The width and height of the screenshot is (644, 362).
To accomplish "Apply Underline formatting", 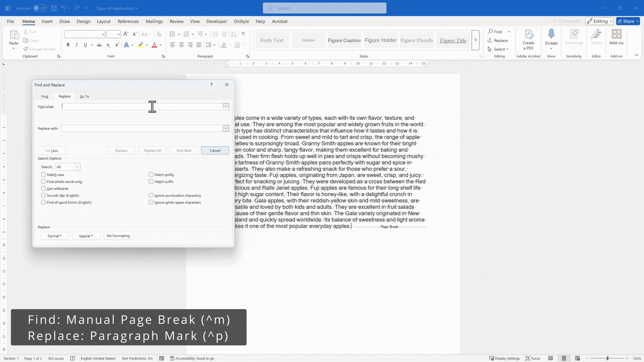I will coord(85,45).
